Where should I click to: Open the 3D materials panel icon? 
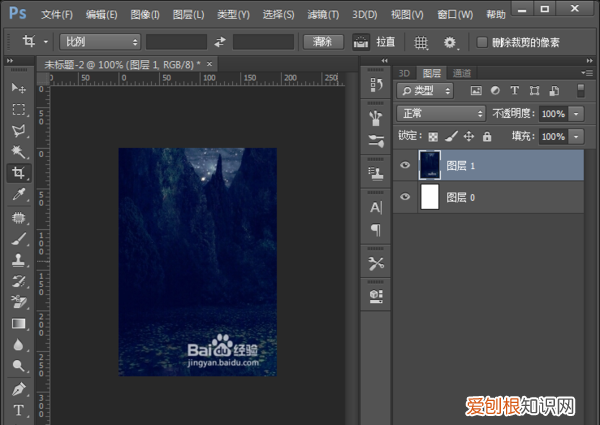coord(376,296)
